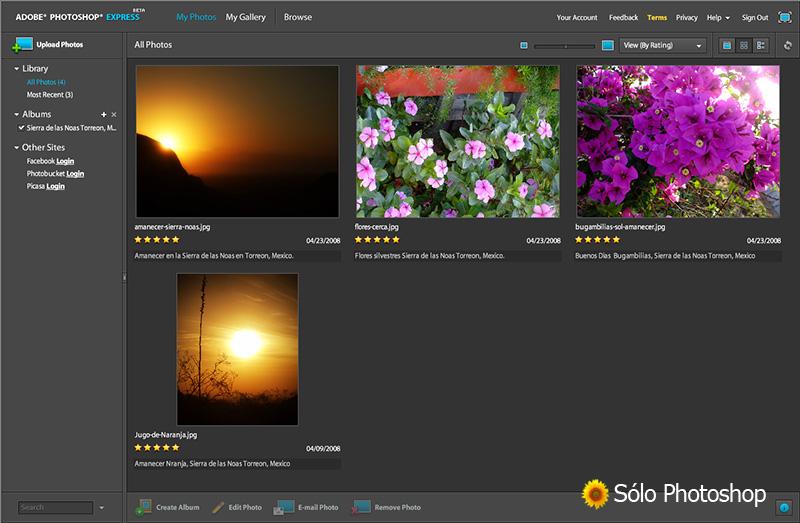The height and width of the screenshot is (523, 800).
Task: Open the Help dropdown menu
Action: point(718,17)
